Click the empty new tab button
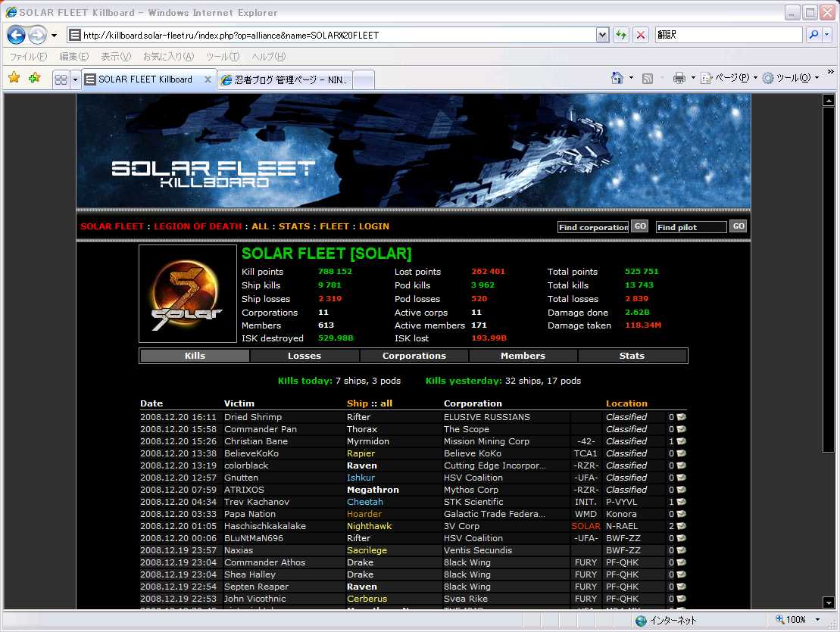The width and height of the screenshot is (840, 632). pos(364,79)
